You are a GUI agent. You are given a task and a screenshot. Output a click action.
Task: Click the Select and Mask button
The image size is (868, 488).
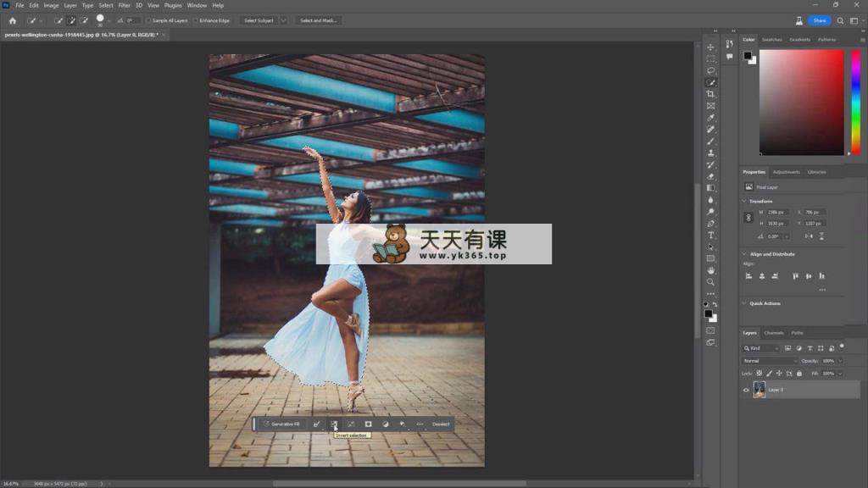pyautogui.click(x=319, y=20)
